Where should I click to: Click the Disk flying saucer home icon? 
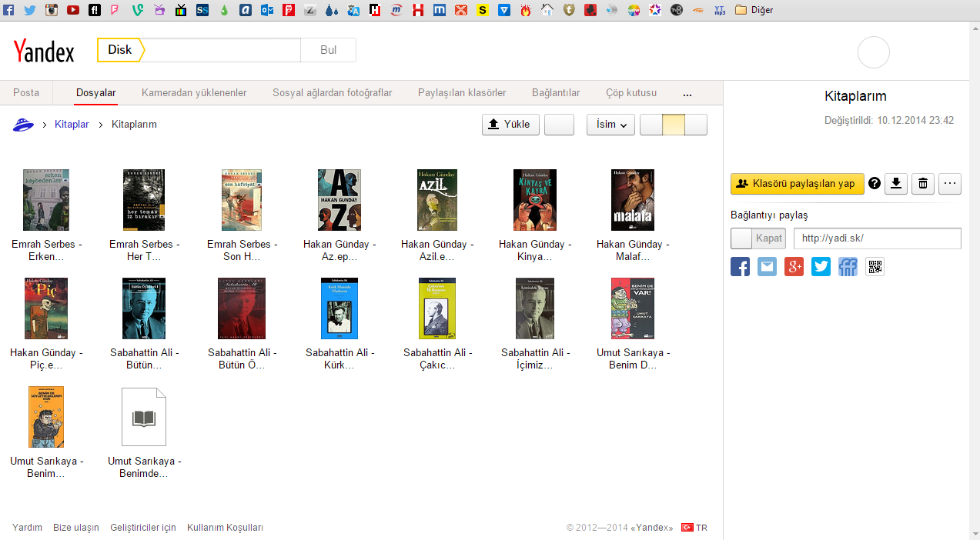[x=23, y=124]
